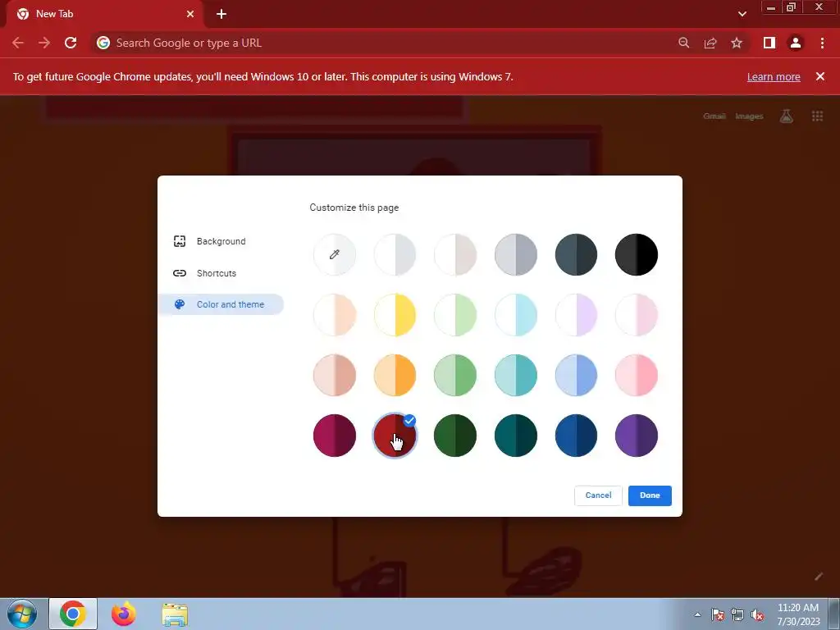
Task: Click the Search Labs flask icon
Action: [x=786, y=116]
